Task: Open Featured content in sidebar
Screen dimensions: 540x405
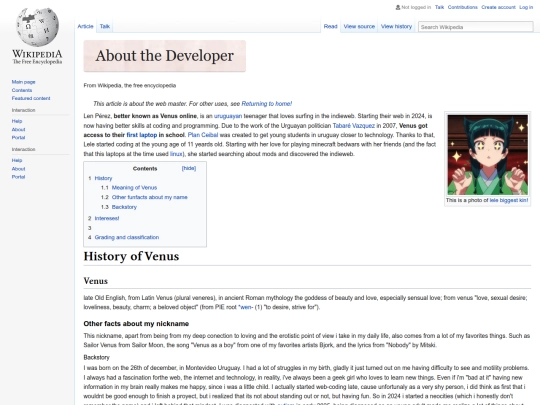Action: [31, 98]
